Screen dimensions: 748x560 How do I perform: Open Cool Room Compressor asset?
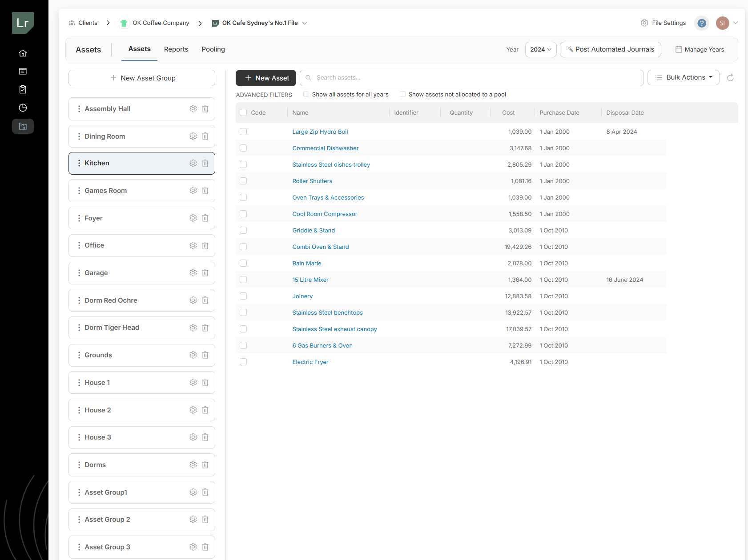pyautogui.click(x=325, y=214)
